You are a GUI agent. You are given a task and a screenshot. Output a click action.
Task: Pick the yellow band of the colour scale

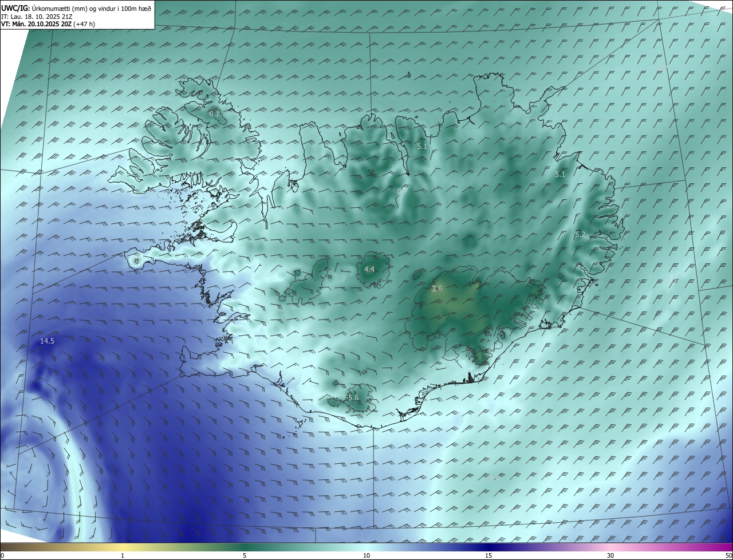(x=123, y=547)
